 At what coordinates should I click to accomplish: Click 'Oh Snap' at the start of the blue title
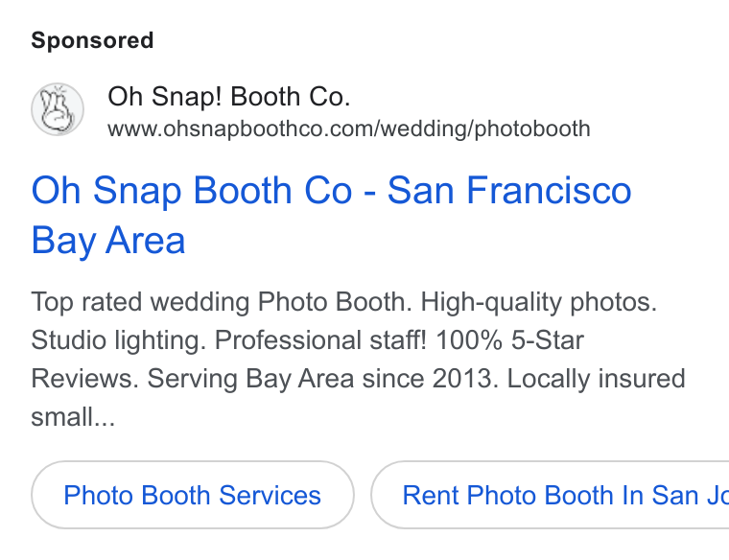point(106,190)
